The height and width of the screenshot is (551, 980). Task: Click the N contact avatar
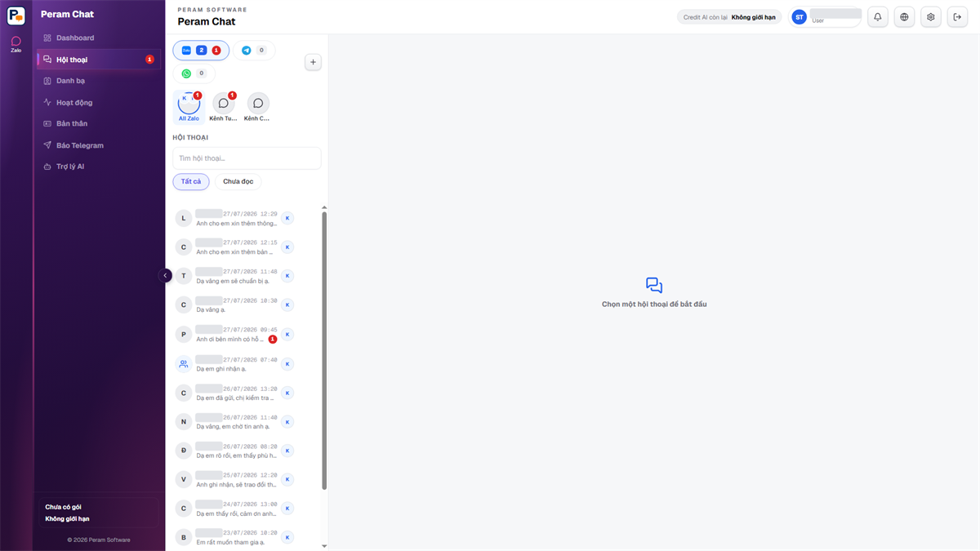click(184, 422)
